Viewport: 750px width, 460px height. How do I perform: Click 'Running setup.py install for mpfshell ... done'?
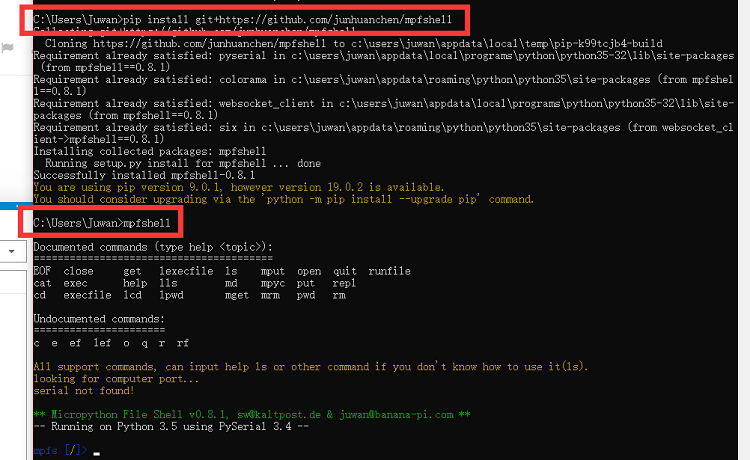click(x=183, y=164)
